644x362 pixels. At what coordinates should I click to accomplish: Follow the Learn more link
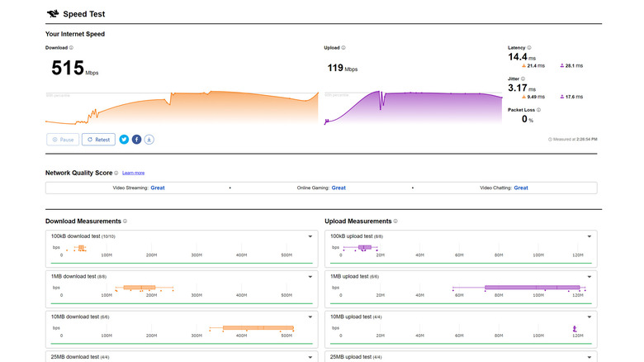[133, 173]
